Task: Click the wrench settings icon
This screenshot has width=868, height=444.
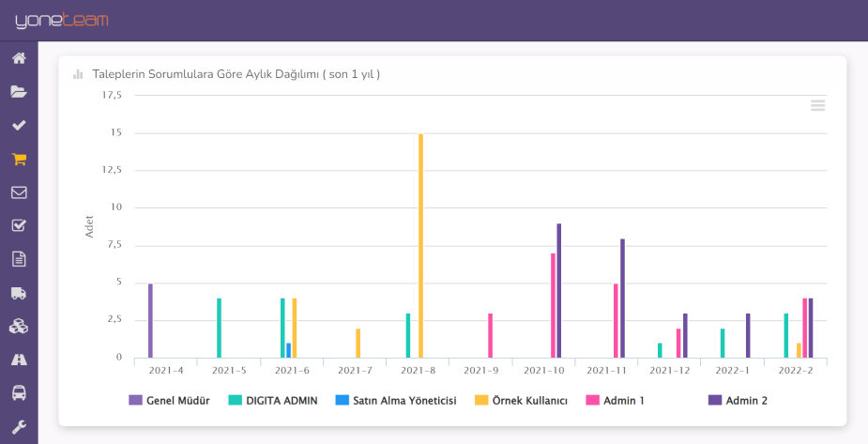Action: (19, 427)
